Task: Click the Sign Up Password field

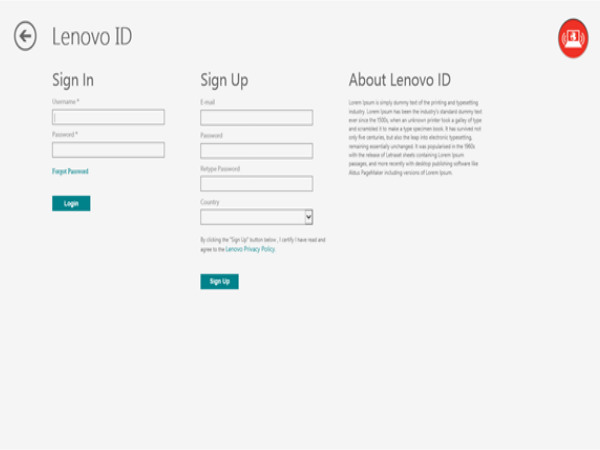Action: pyautogui.click(x=256, y=150)
